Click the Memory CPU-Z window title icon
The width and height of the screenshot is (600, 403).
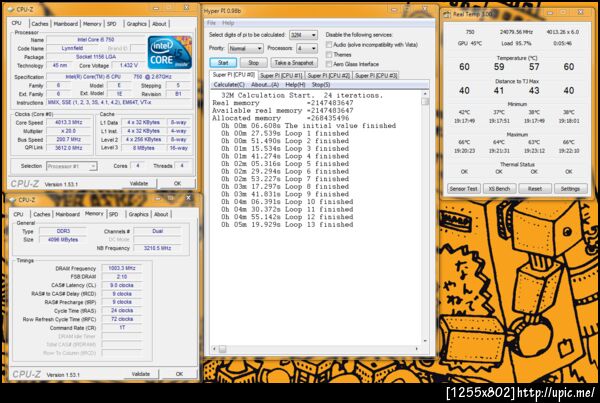pyautogui.click(x=12, y=200)
